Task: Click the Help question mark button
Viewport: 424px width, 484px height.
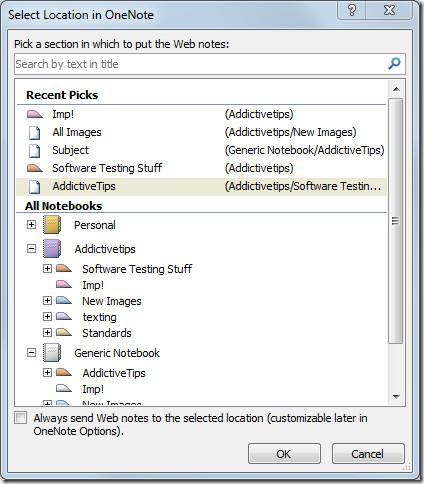Action: point(352,10)
